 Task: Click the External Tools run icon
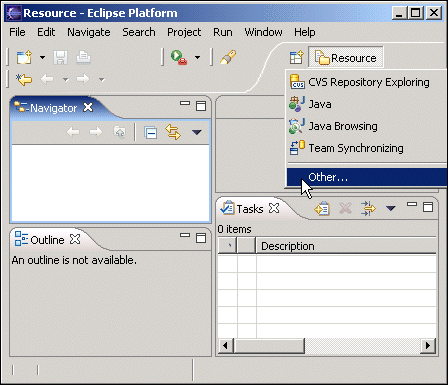pyautogui.click(x=179, y=57)
